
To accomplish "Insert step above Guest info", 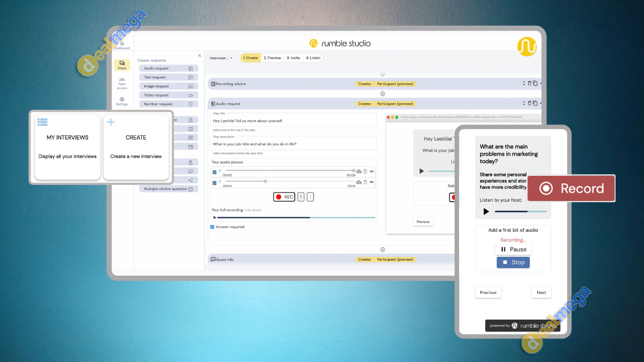I will (383, 249).
